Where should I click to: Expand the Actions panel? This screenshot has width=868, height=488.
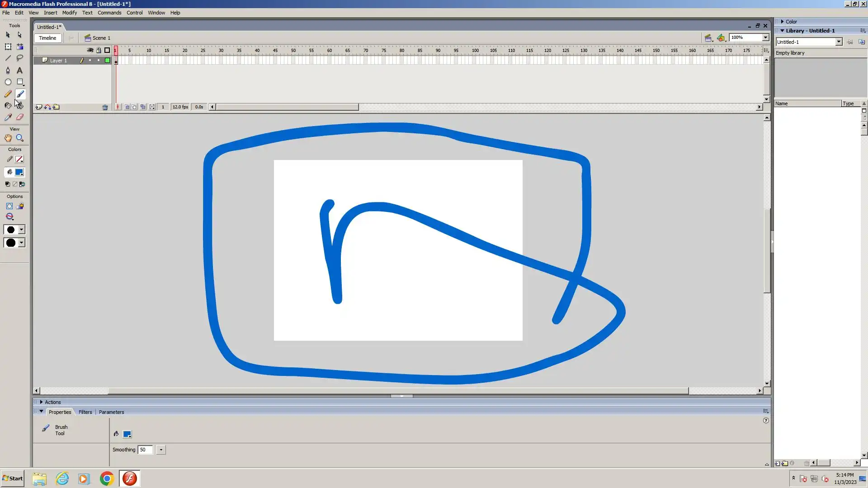click(x=42, y=402)
